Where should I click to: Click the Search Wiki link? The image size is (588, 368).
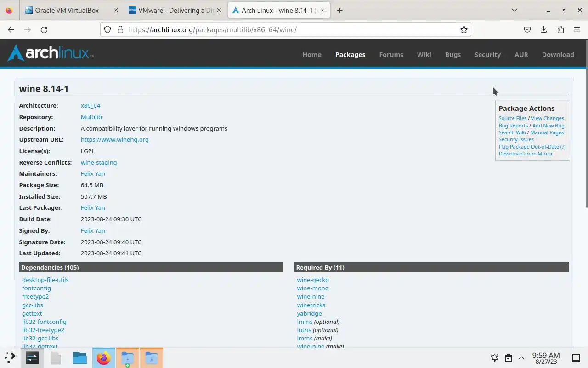512,132
